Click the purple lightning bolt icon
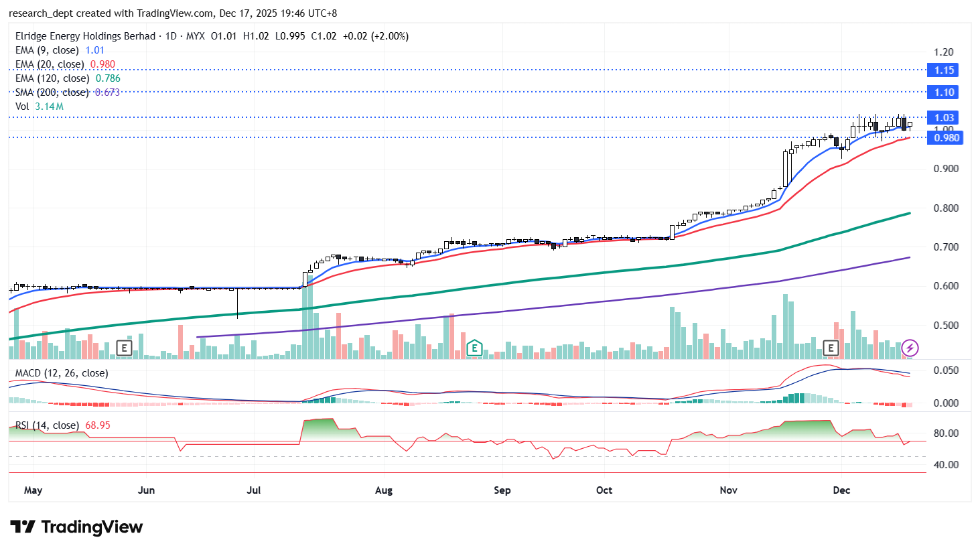Image resolution: width=980 pixels, height=552 pixels. 909,348
